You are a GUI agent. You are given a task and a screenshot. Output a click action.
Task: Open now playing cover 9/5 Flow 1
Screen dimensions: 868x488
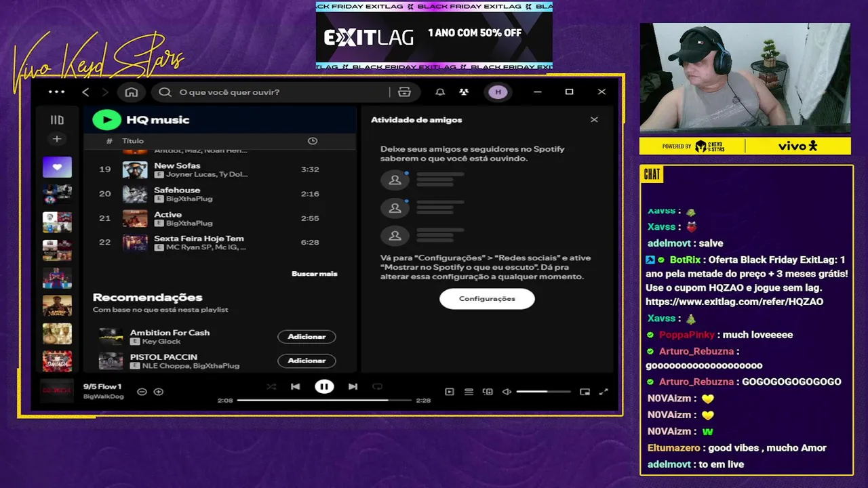point(57,390)
